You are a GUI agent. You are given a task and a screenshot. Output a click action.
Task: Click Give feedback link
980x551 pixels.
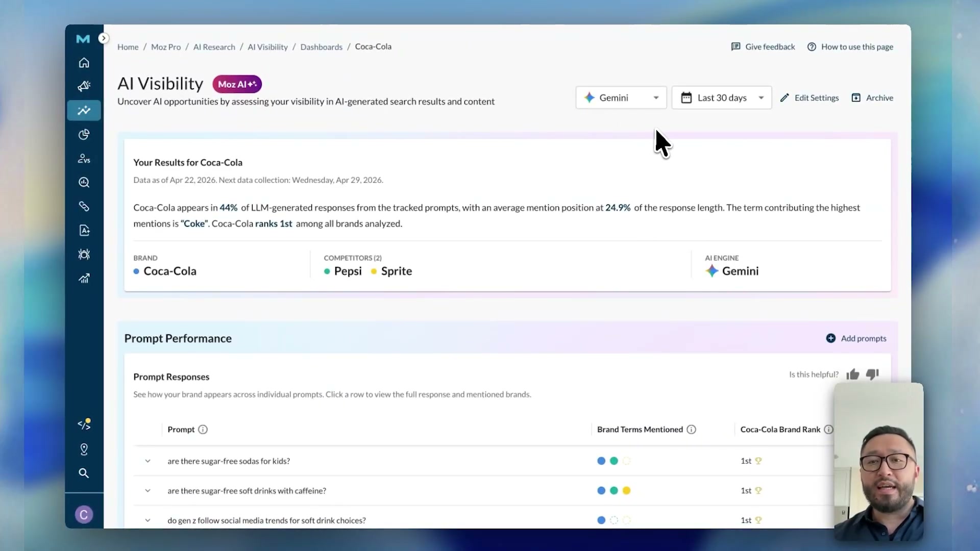(763, 47)
